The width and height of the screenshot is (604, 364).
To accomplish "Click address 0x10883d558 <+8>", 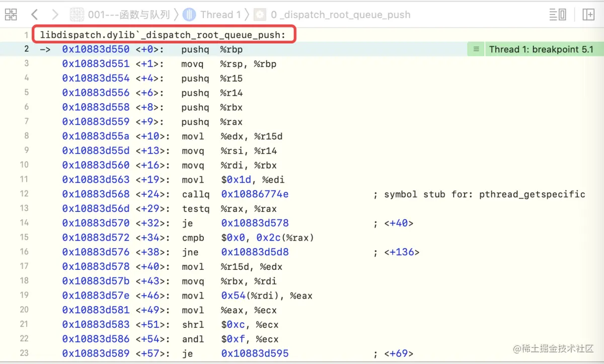I will click(x=113, y=107).
